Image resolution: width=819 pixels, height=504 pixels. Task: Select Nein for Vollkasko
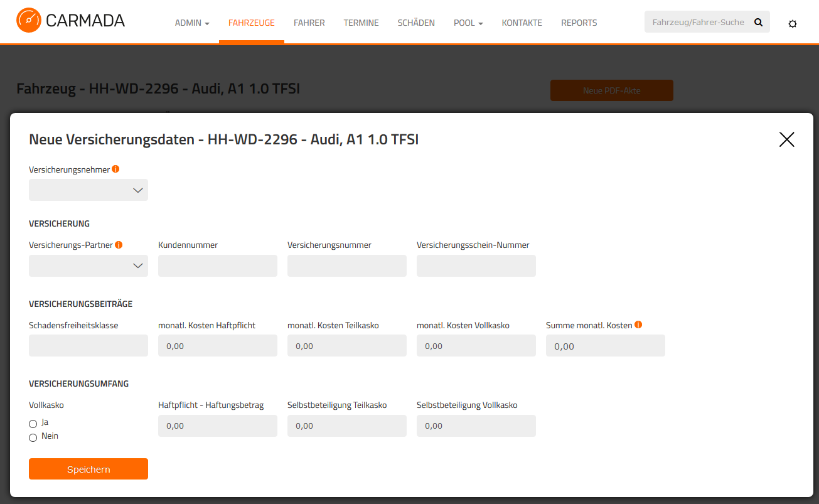pyautogui.click(x=33, y=437)
